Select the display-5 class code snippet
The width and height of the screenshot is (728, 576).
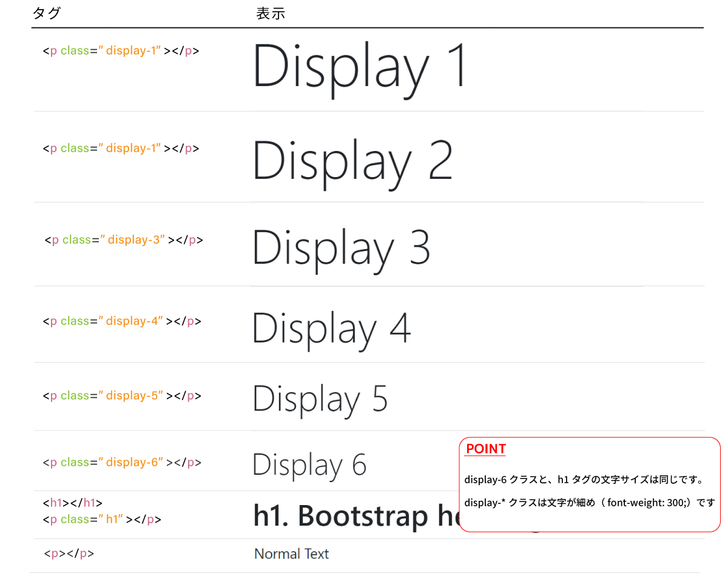(x=122, y=396)
